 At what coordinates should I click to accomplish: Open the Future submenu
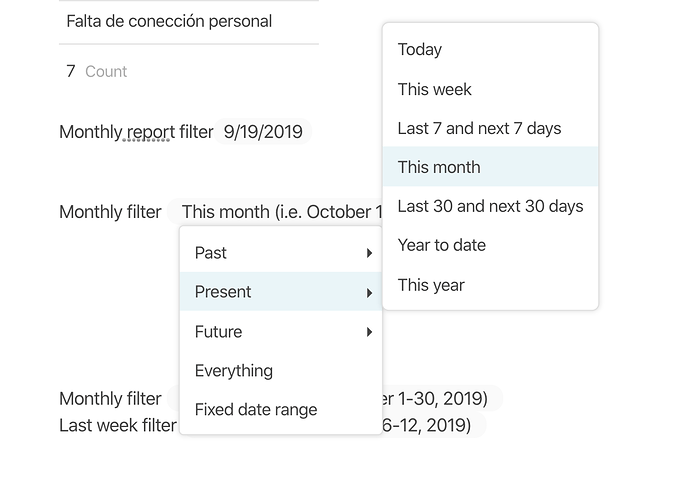pos(218,332)
